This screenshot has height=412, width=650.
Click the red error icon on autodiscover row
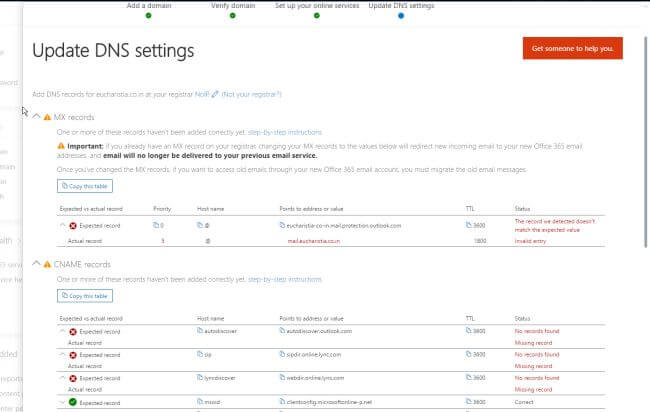tap(73, 332)
